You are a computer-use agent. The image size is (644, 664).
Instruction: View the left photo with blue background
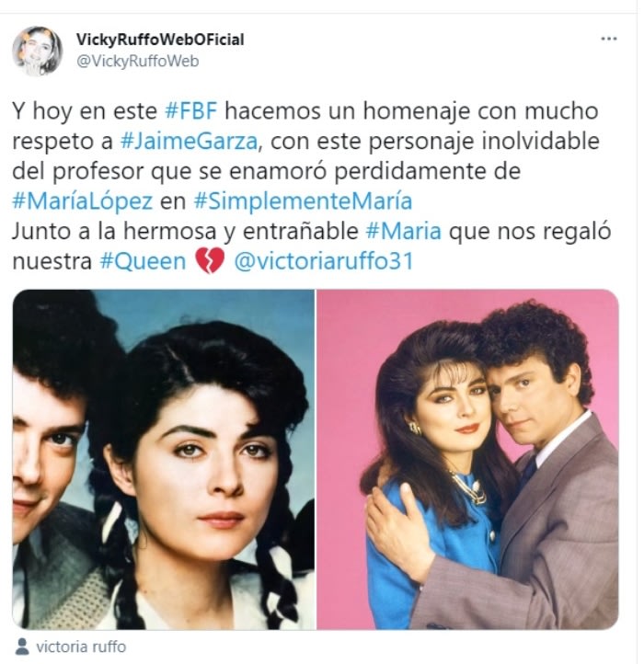[164, 460]
